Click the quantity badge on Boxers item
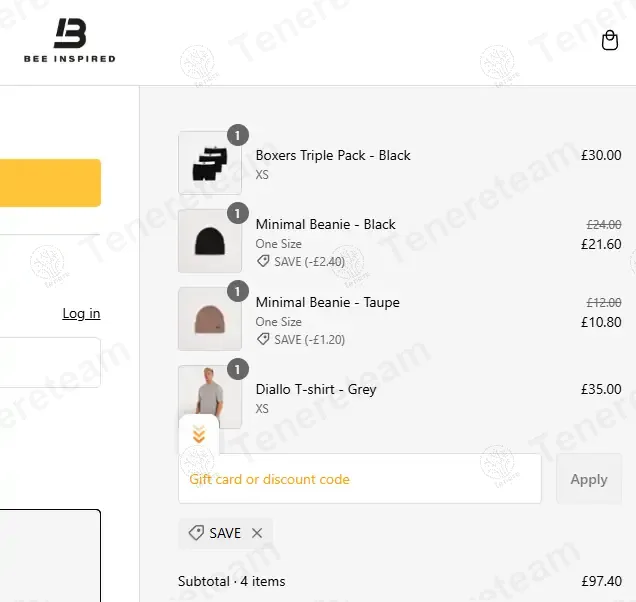The height and width of the screenshot is (602, 636). click(x=238, y=135)
